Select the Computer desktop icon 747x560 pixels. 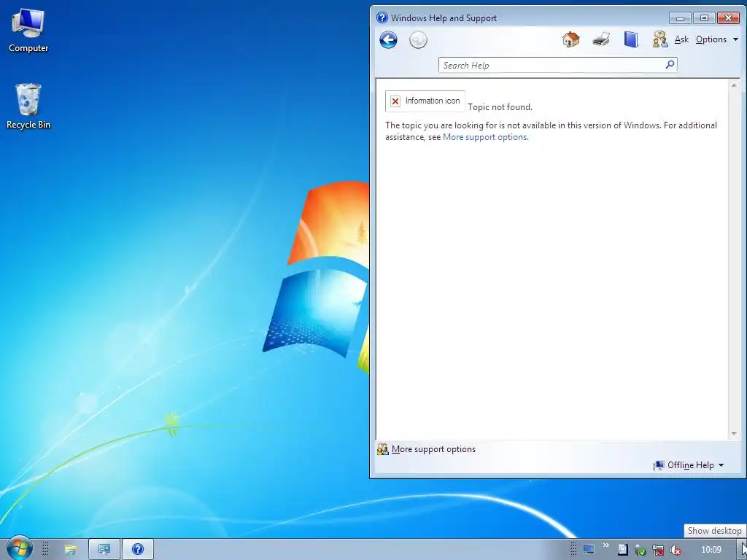click(x=28, y=31)
